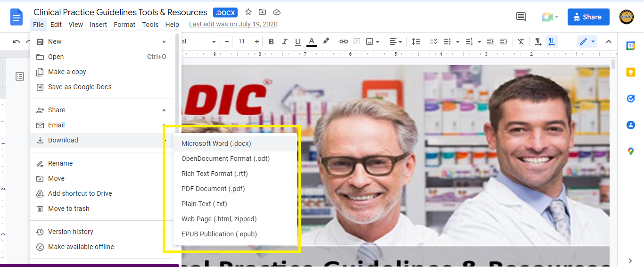Screen dimensions: 644x267
Task: Open the editing mode pencil dropdown
Action: point(587,42)
